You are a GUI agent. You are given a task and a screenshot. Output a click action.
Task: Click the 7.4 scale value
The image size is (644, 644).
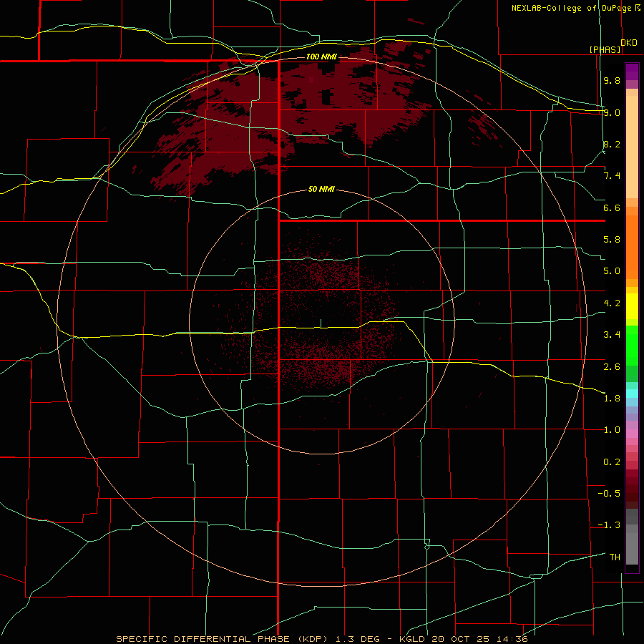tap(612, 176)
